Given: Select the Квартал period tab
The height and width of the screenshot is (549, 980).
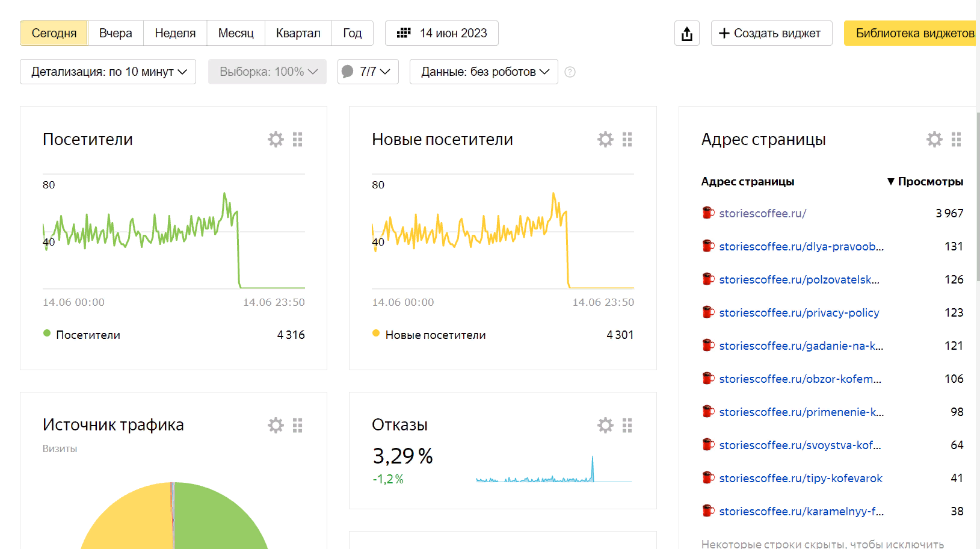Looking at the screenshot, I should point(298,33).
